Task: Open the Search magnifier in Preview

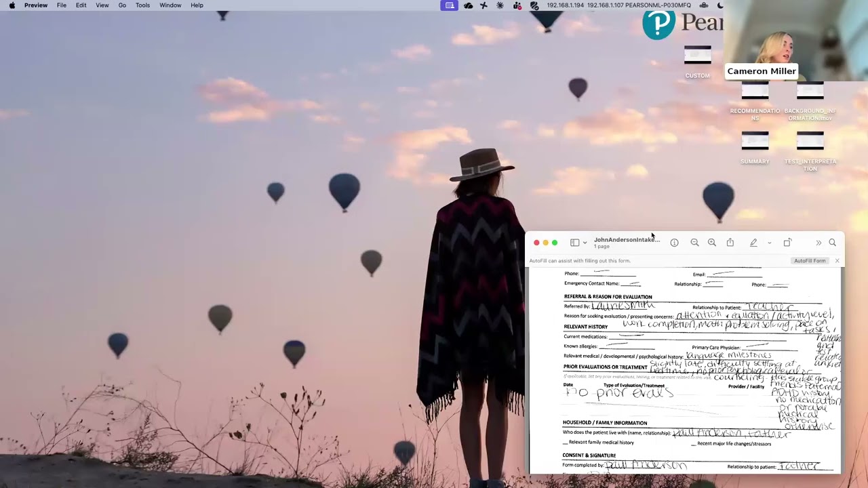Action: (833, 243)
